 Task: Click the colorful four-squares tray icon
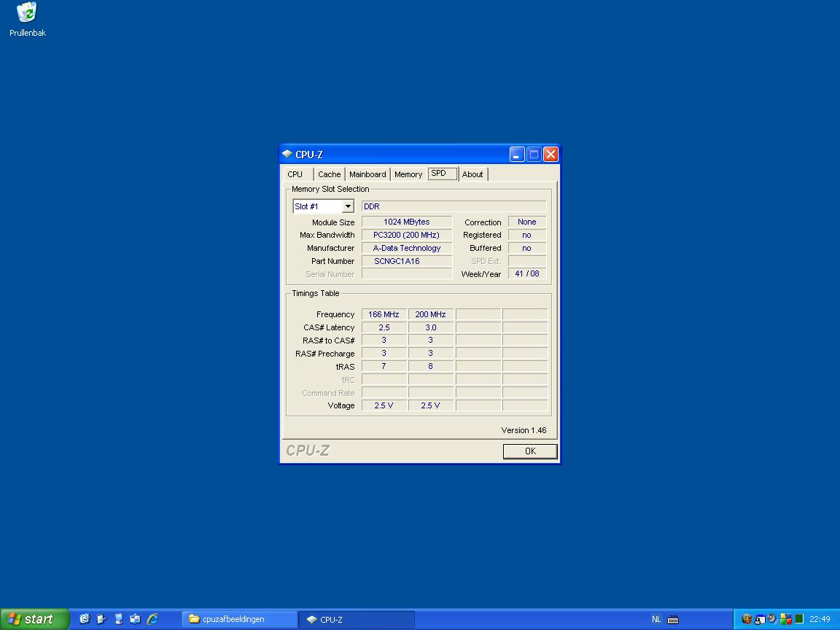pos(786,619)
